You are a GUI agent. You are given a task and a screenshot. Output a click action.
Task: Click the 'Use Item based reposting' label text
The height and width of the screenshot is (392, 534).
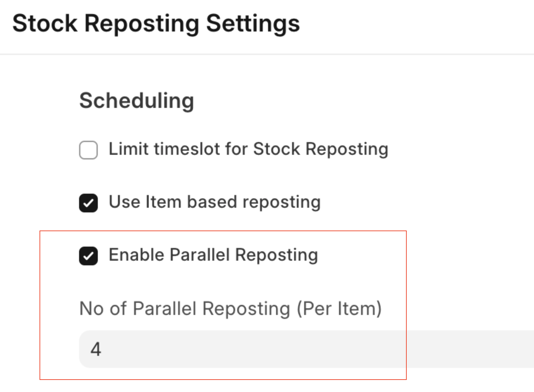click(x=214, y=202)
